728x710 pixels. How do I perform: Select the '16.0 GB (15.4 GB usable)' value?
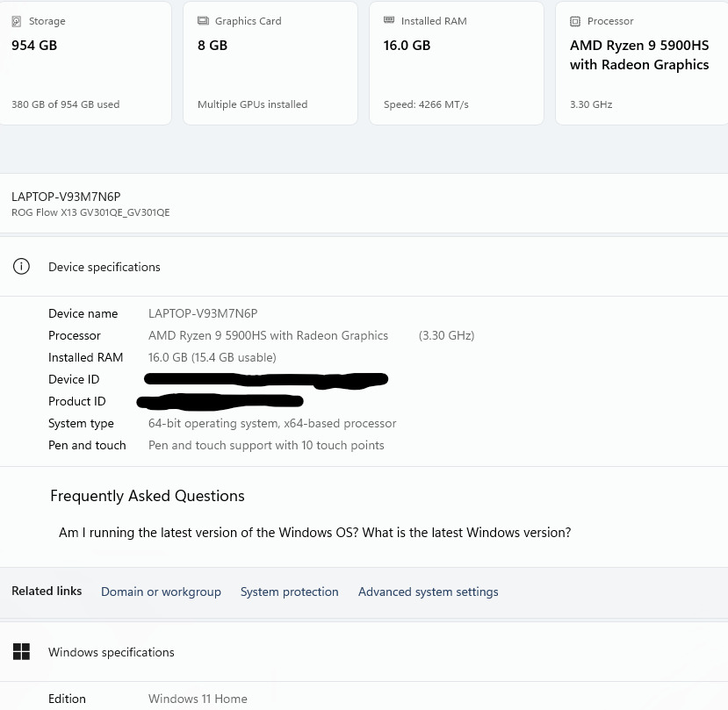pyautogui.click(x=213, y=357)
